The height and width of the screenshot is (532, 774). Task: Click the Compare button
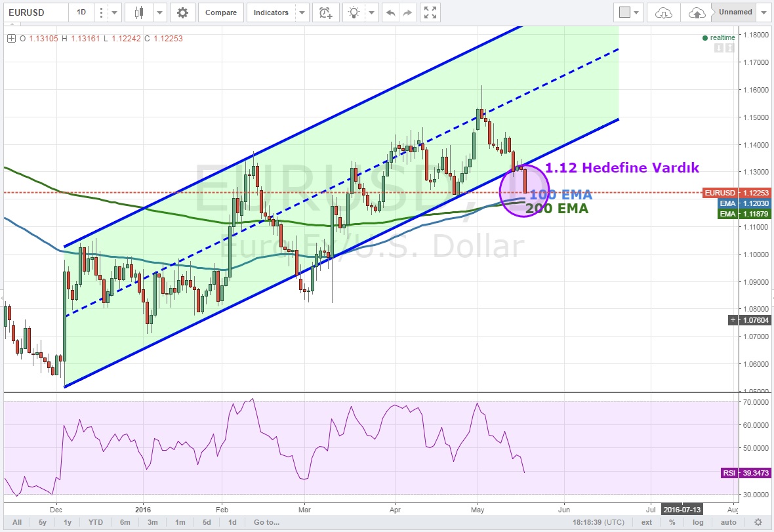pos(220,12)
